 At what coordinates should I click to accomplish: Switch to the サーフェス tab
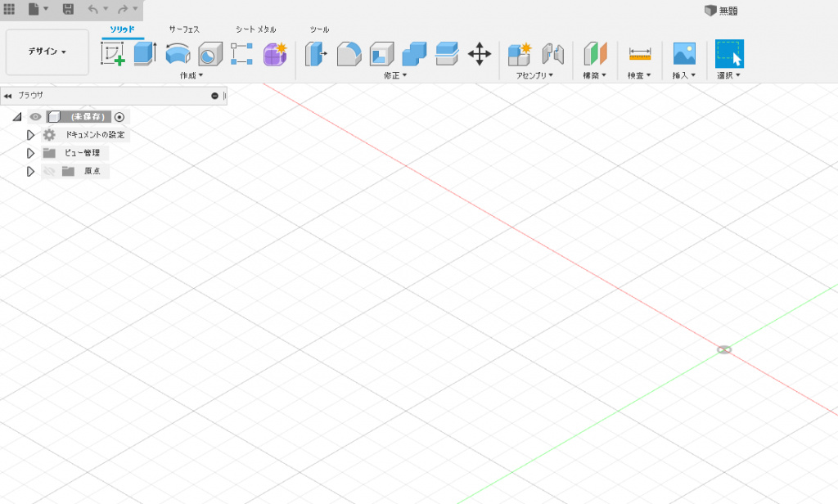tap(184, 29)
